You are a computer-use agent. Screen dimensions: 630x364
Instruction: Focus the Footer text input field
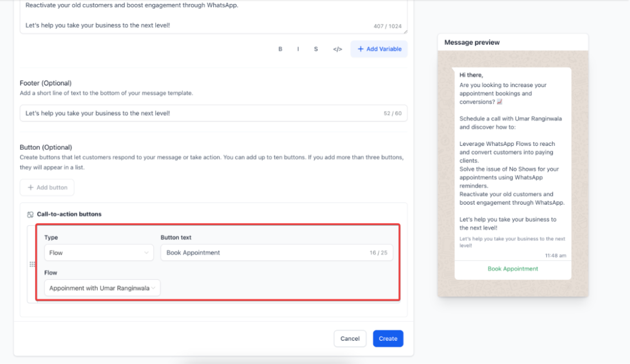200,113
